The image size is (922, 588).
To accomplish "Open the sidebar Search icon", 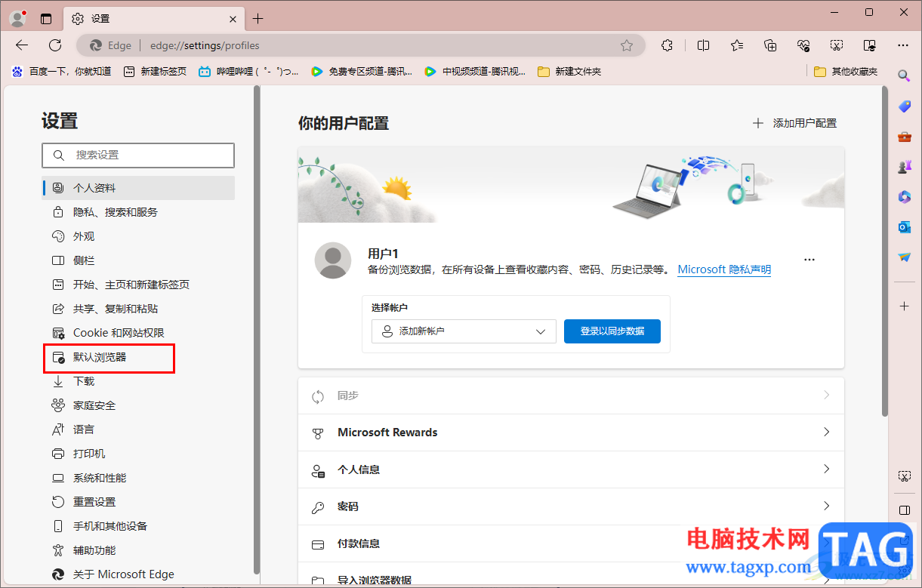I will coord(904,75).
